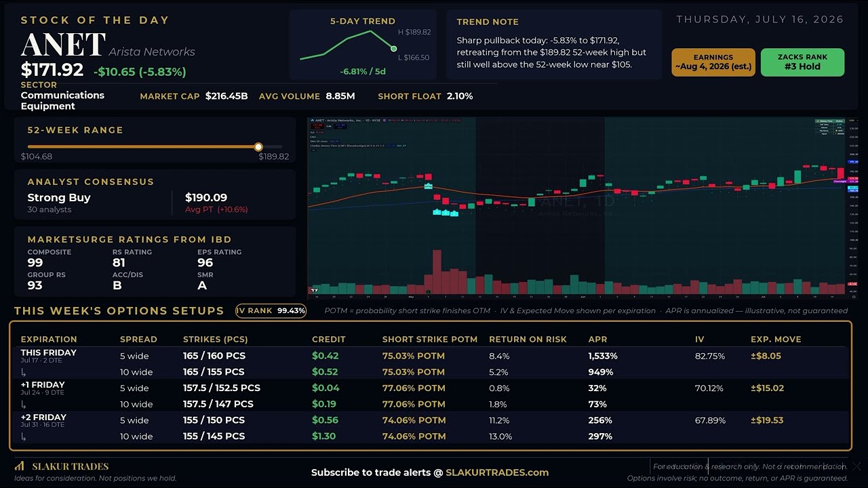Viewport: 868px width, 488px height.
Task: Click the 165 / 155 PCS strikes cell
Action: (x=214, y=372)
